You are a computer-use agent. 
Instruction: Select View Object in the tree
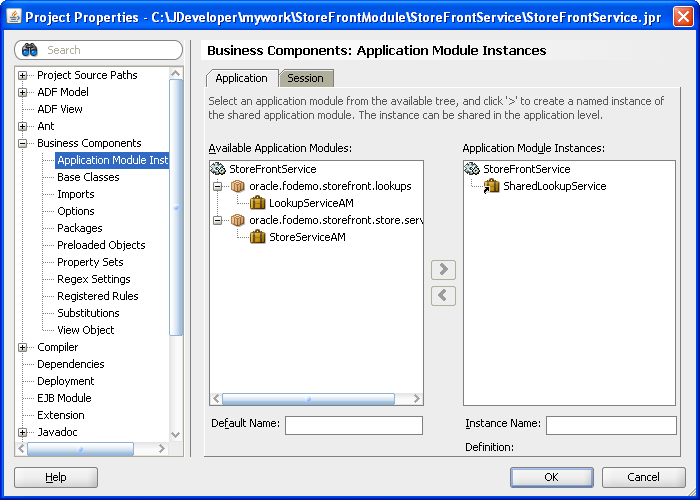pyautogui.click(x=86, y=330)
